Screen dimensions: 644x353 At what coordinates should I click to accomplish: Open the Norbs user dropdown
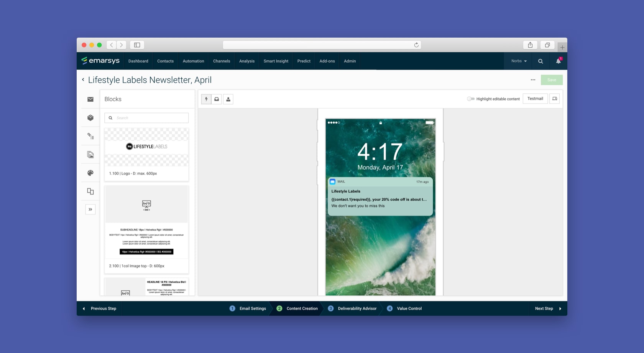coord(519,61)
